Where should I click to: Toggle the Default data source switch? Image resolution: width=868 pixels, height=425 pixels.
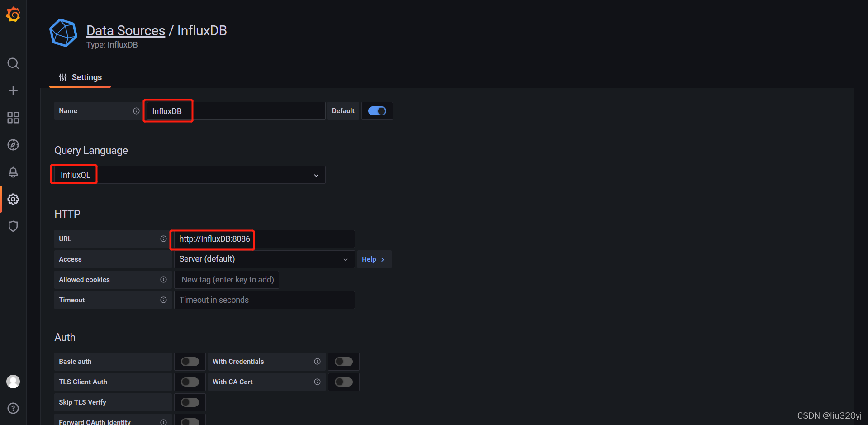[377, 111]
